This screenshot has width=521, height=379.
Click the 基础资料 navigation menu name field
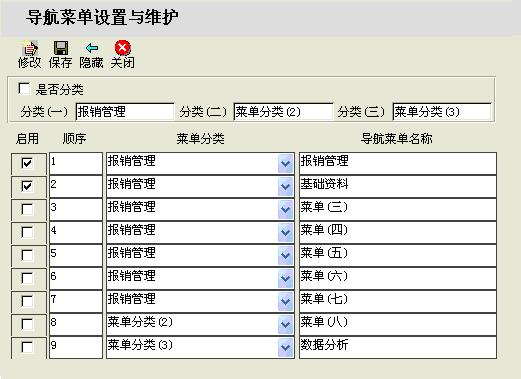398,186
